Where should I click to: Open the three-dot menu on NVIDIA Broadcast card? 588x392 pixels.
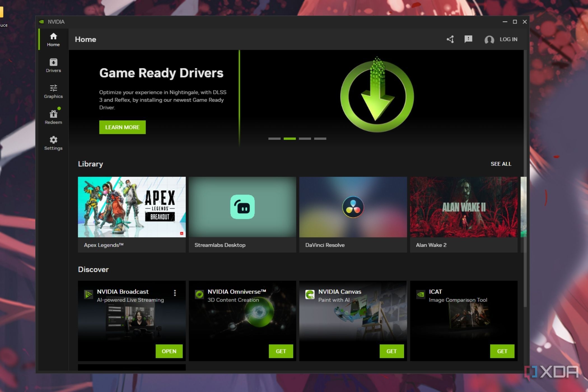pos(175,293)
